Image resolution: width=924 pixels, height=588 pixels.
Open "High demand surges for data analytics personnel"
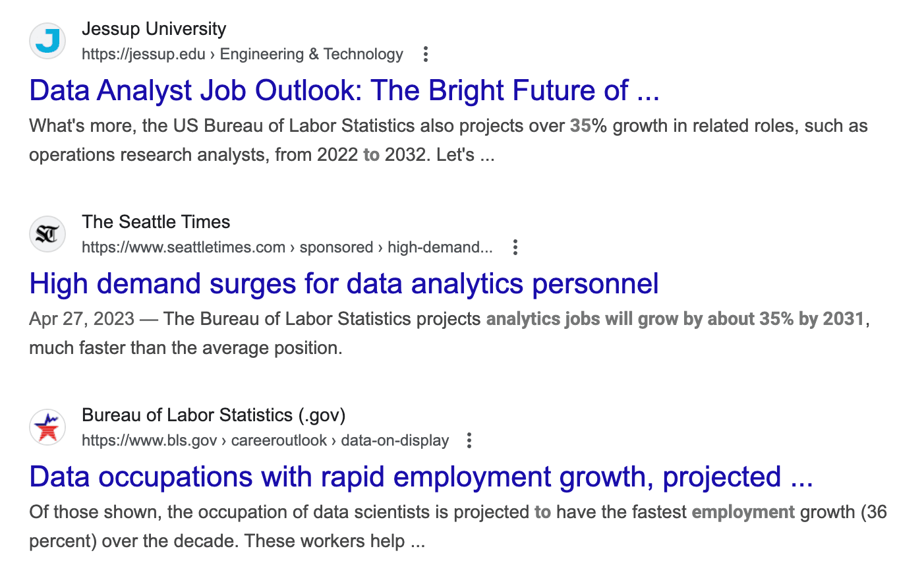coord(343,284)
